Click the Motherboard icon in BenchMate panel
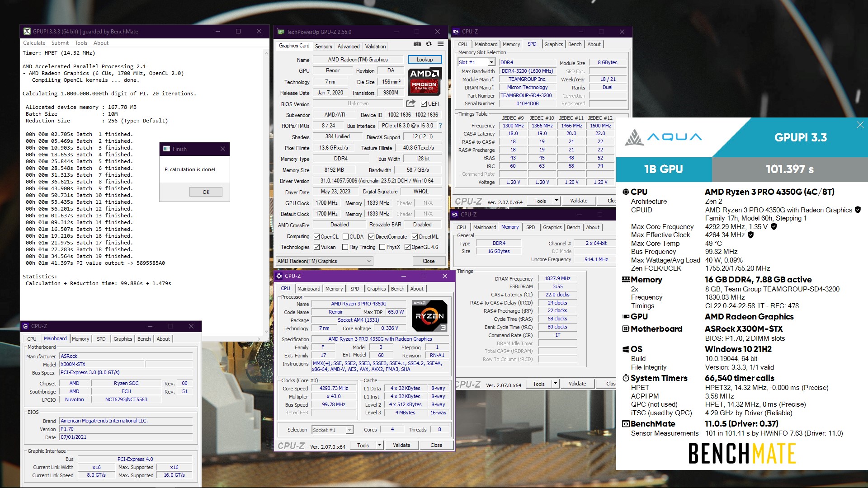Screen dimensions: 868x488 coord(626,329)
